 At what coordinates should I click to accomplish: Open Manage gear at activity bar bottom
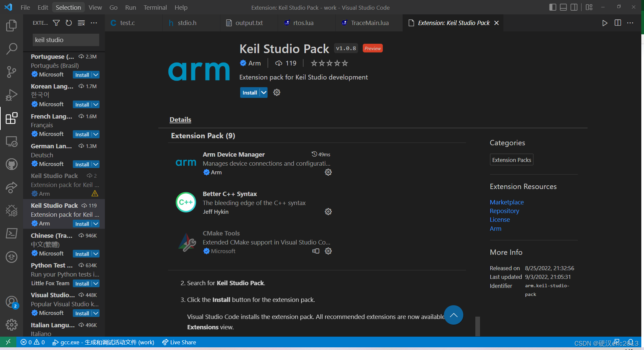pos(11,325)
